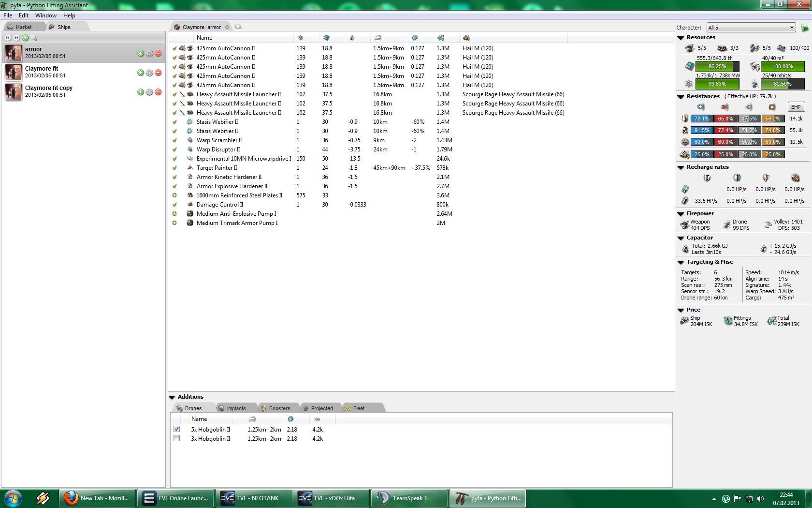
Task: Delete the 'armor' fit with red minus
Action: pyautogui.click(x=158, y=53)
